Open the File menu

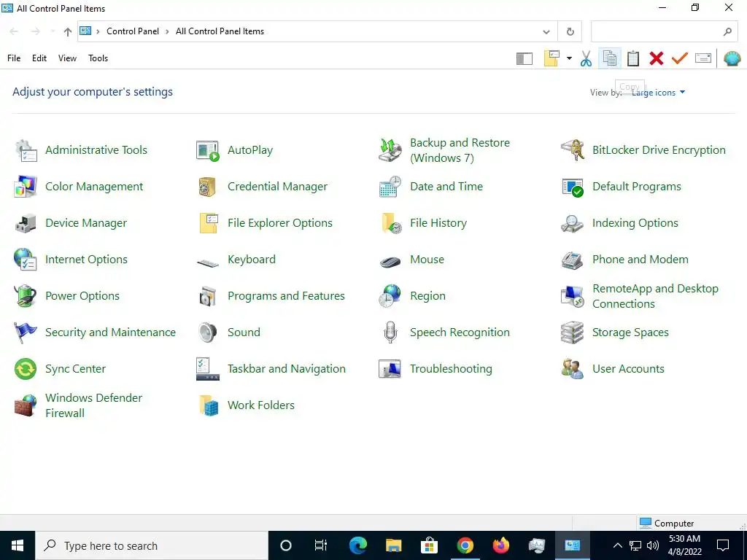[x=14, y=58]
